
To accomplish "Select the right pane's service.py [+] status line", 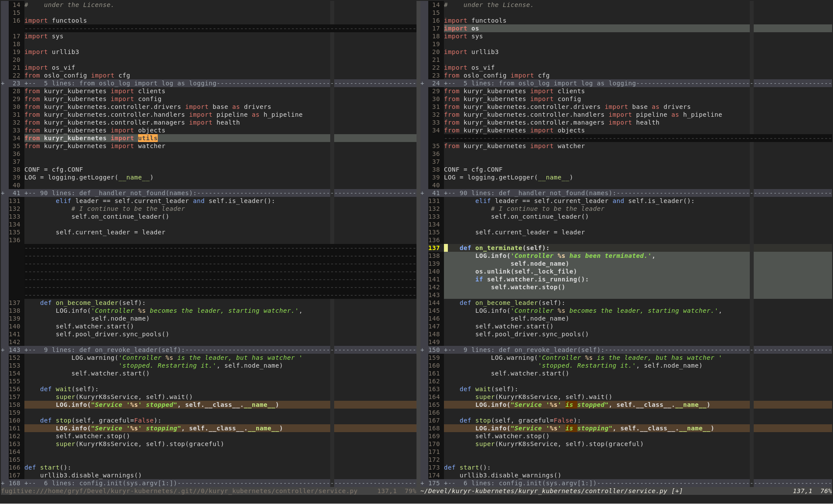I will [x=551, y=491].
